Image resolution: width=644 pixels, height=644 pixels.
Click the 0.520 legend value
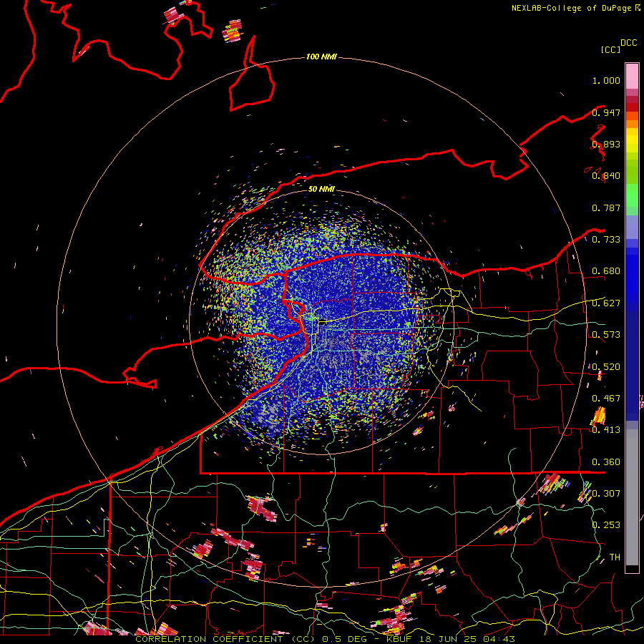(x=606, y=367)
